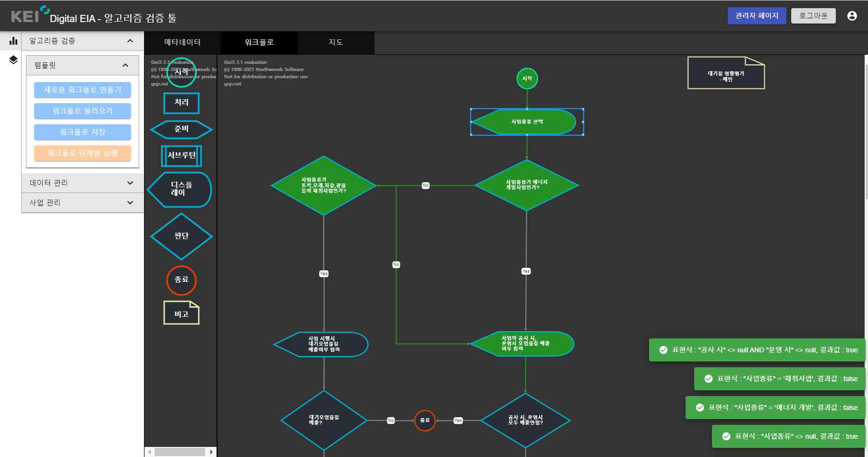This screenshot has height=457, width=868.
Task: Click the Yes label right of 종료 node
Action: [x=458, y=421]
